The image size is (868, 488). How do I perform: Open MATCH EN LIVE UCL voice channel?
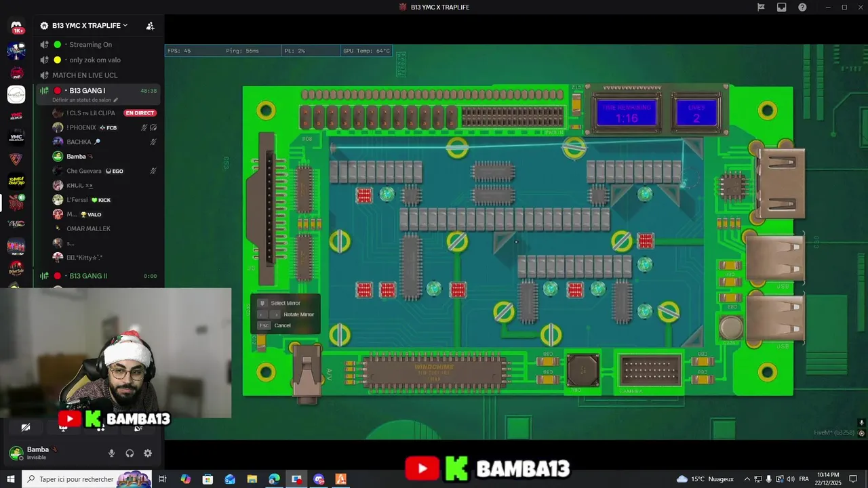click(x=84, y=75)
